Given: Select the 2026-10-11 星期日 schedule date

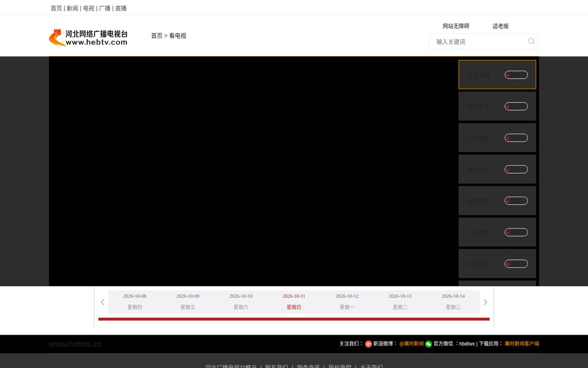Looking at the screenshot, I should coord(294,302).
